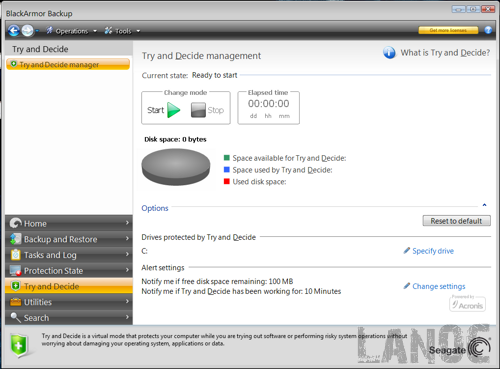Click the Change settings link
Screen dimensions: 500x369
439,286
